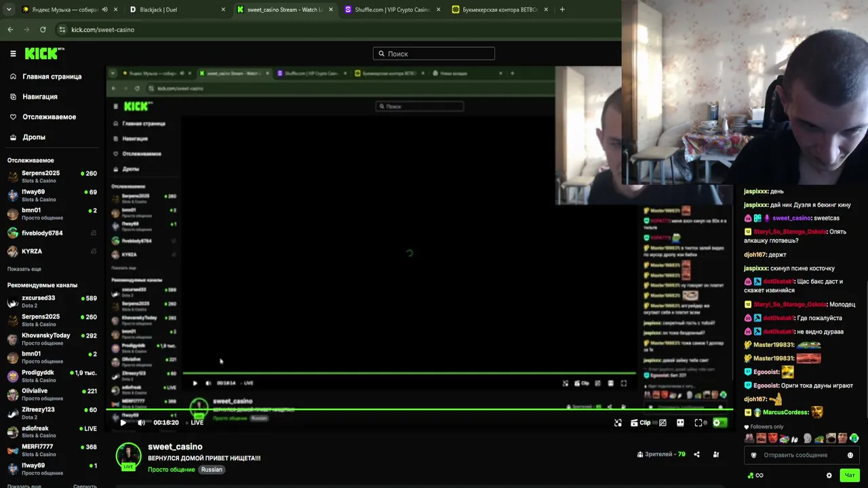Switch to the Blackjack | Duel tab
This screenshot has width=868, height=488.
[178, 9]
